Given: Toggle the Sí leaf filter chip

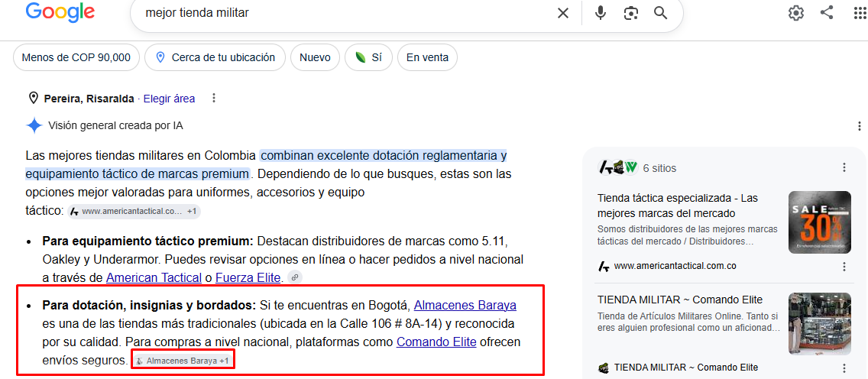Looking at the screenshot, I should [x=369, y=57].
